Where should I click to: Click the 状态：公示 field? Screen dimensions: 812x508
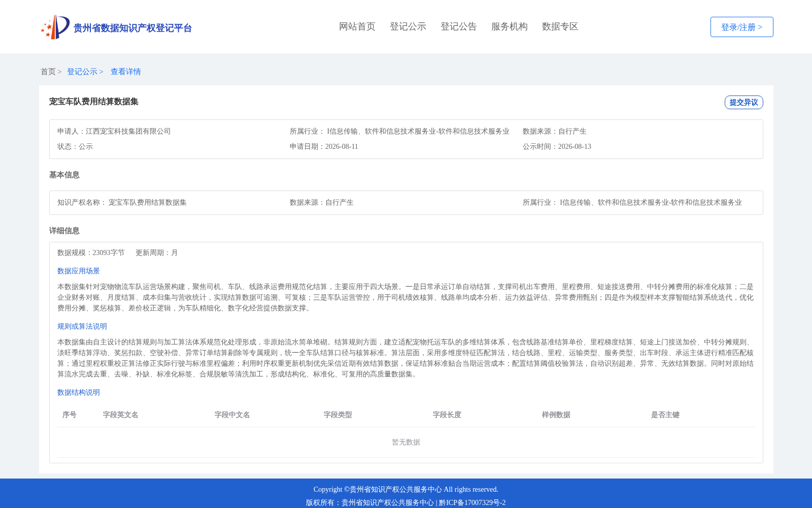click(75, 146)
